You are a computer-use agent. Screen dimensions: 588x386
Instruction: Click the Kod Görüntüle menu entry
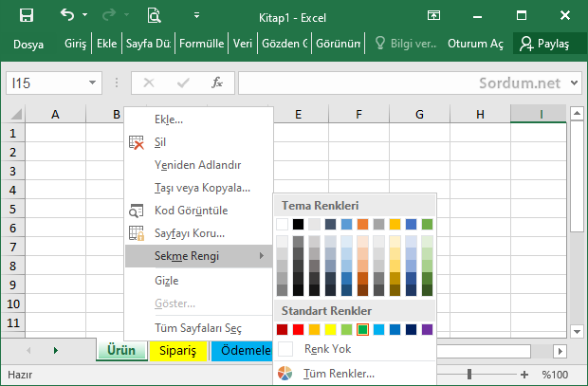point(199,211)
